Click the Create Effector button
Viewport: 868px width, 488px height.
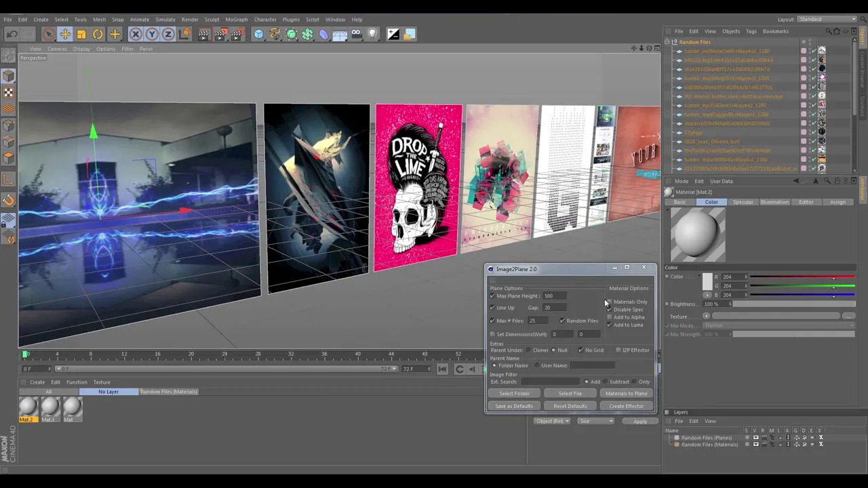tap(626, 406)
